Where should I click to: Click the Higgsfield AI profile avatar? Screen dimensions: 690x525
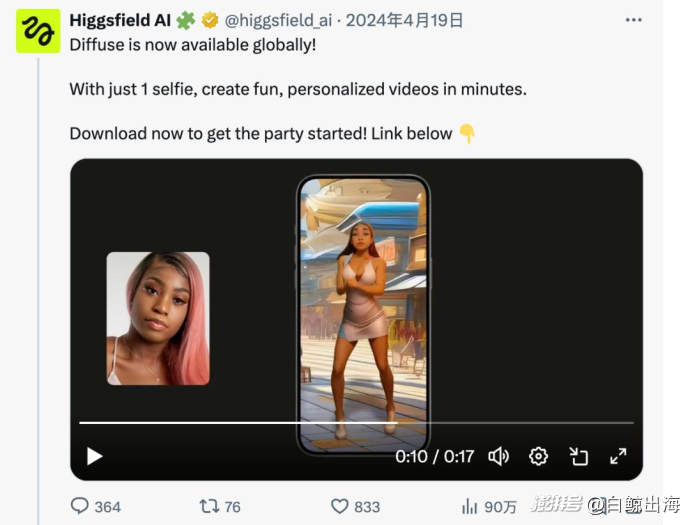click(x=37, y=31)
